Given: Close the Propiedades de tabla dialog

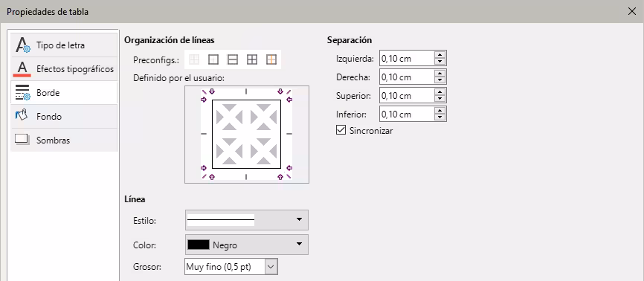Looking at the screenshot, I should pyautogui.click(x=632, y=11).
